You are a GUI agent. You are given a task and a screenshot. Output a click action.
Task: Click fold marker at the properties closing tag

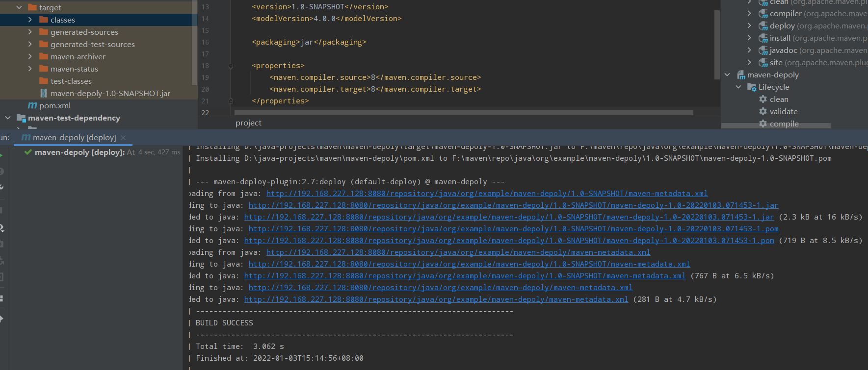[x=231, y=100]
